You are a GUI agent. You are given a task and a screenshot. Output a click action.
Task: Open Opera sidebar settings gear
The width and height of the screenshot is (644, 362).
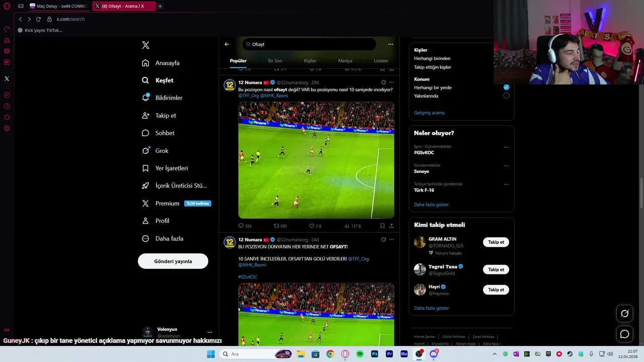pyautogui.click(x=7, y=128)
